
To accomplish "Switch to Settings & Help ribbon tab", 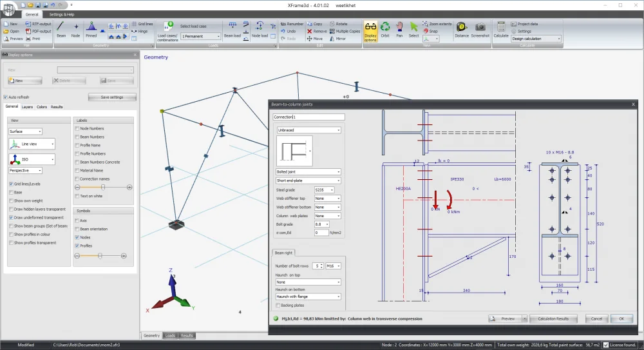I will (x=62, y=14).
